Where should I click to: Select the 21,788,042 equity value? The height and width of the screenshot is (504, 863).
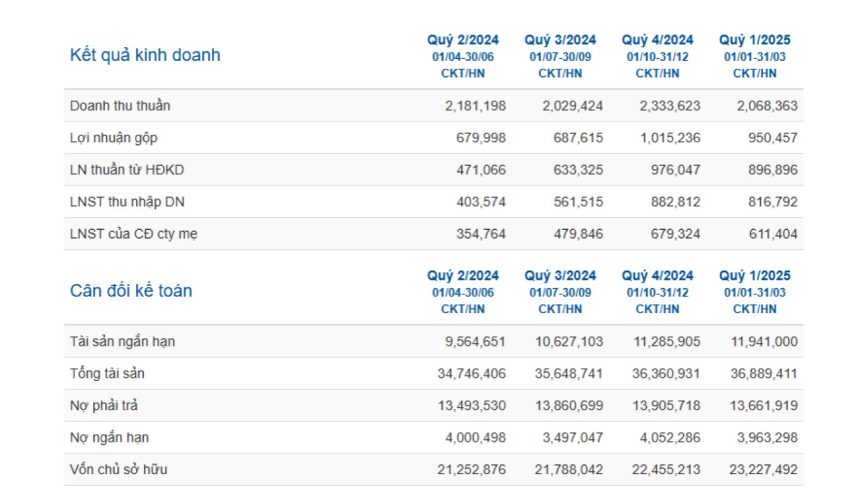568,469
